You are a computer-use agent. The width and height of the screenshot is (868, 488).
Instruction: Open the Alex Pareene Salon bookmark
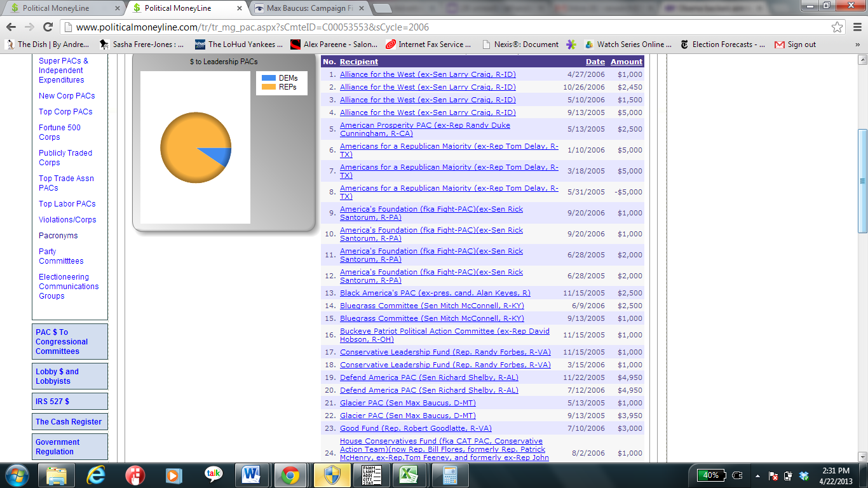pos(334,44)
